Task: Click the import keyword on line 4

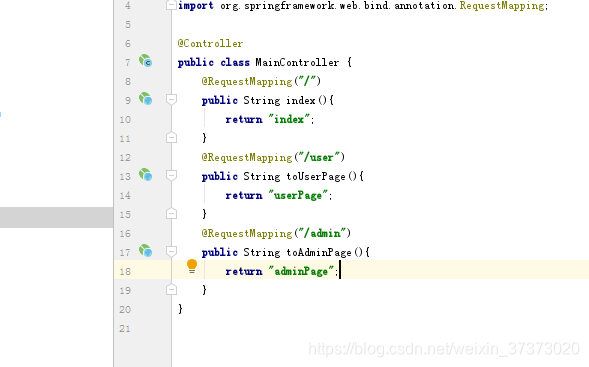Action: click(x=196, y=6)
